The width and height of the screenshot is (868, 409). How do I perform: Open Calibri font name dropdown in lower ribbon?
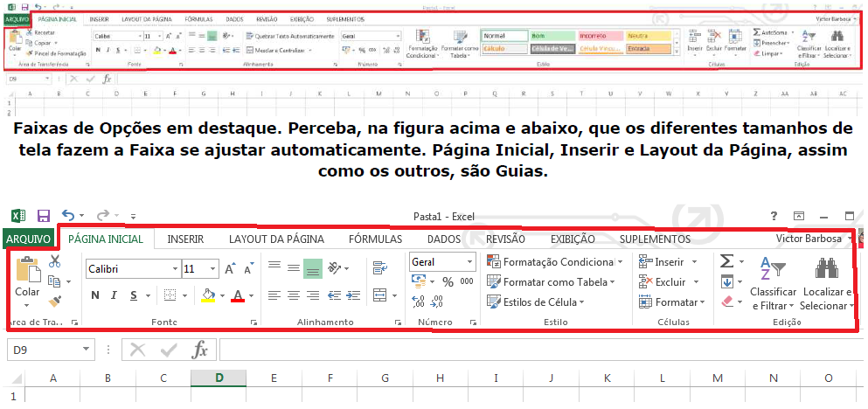(175, 269)
